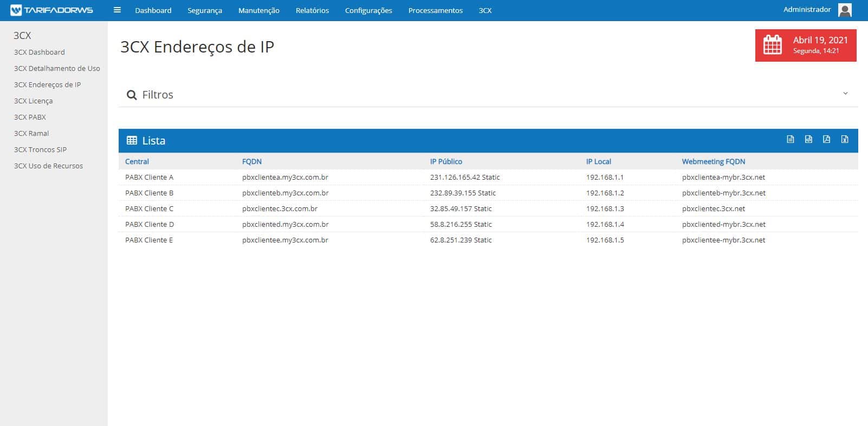Image resolution: width=868 pixels, height=426 pixels.
Task: Open the Administrador account label
Action: click(x=807, y=10)
